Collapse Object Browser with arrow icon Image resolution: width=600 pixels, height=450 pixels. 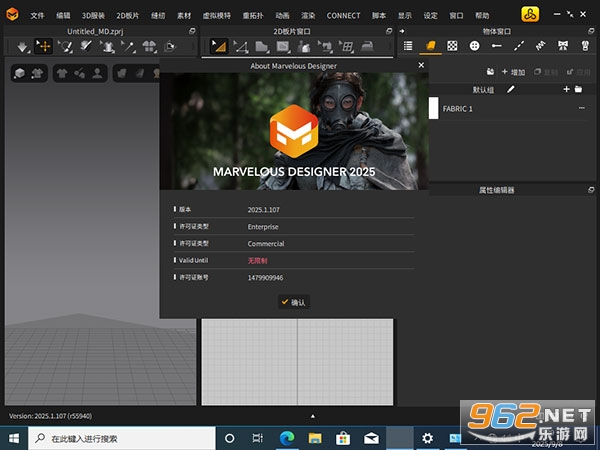[x=402, y=31]
